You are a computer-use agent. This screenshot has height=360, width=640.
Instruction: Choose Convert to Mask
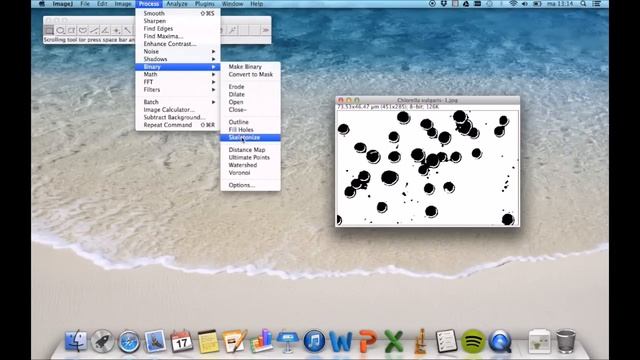(x=251, y=74)
